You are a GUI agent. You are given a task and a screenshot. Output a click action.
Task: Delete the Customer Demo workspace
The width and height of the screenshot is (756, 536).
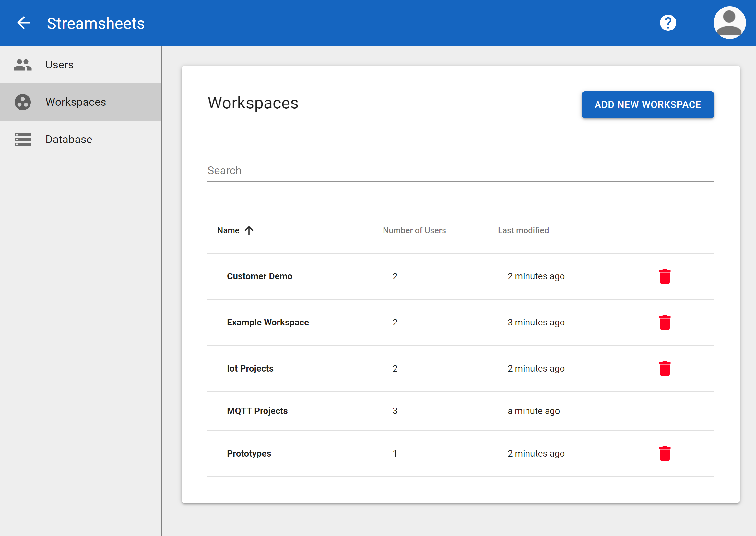point(664,276)
